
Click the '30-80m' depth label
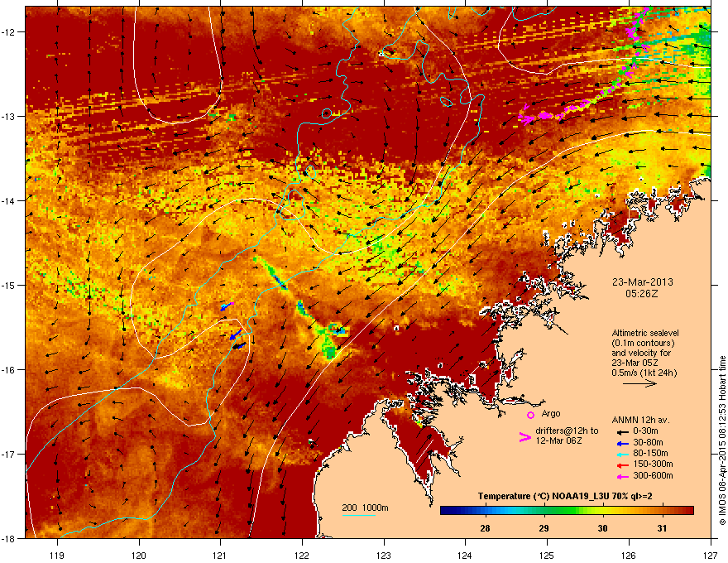point(648,443)
